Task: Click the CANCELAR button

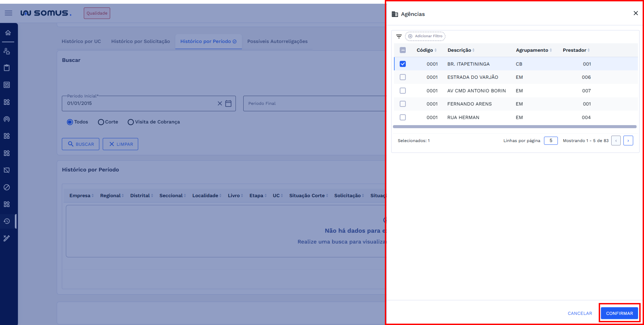Action: [x=580, y=313]
